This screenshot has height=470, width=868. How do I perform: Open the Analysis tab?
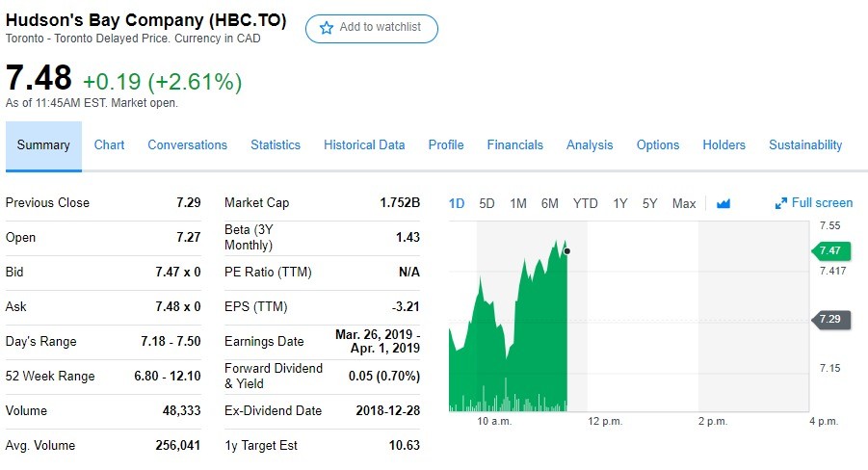(590, 145)
